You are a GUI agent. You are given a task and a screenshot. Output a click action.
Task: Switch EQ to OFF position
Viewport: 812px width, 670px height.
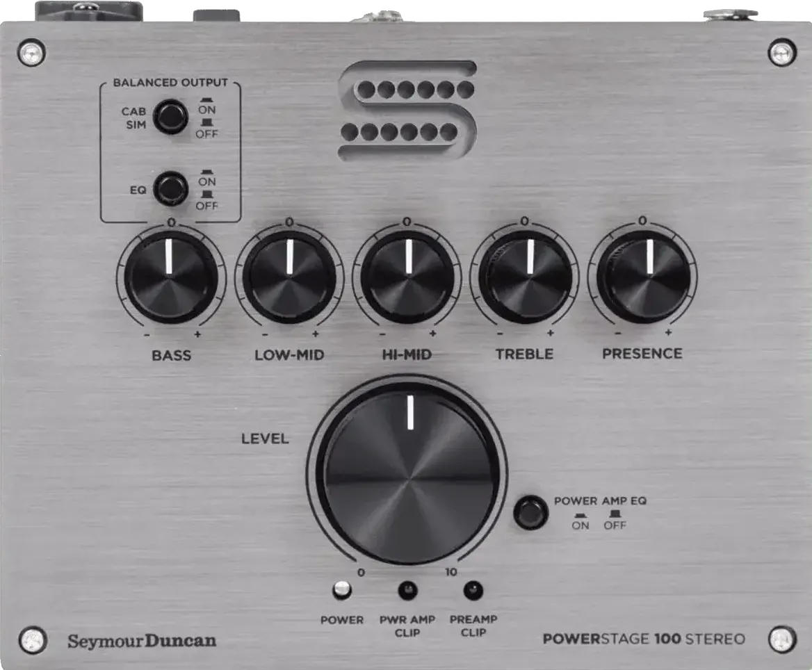click(170, 189)
